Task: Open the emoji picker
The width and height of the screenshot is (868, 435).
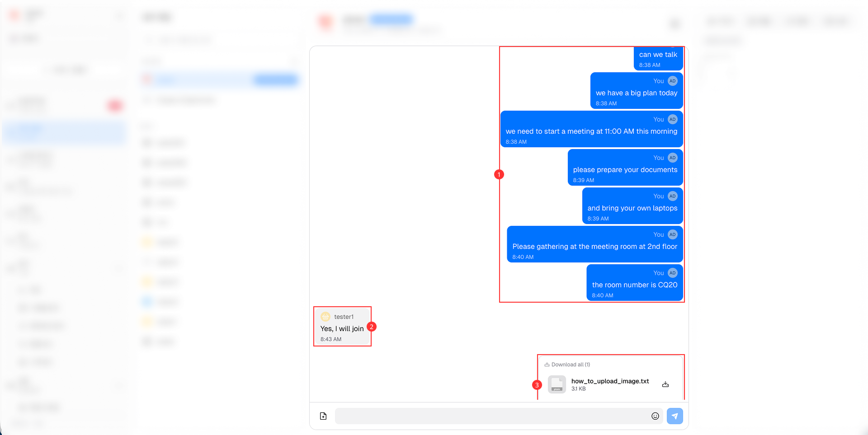Action: coord(655,416)
